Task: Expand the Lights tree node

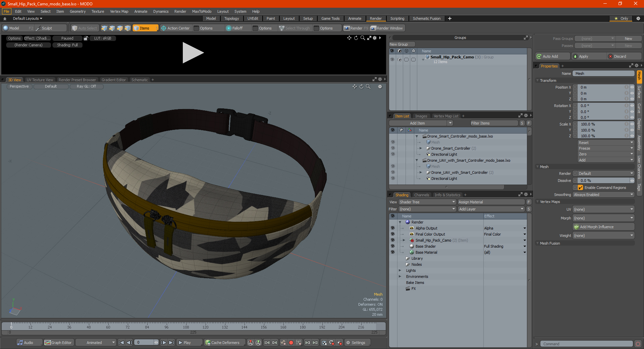Action: (x=400, y=270)
